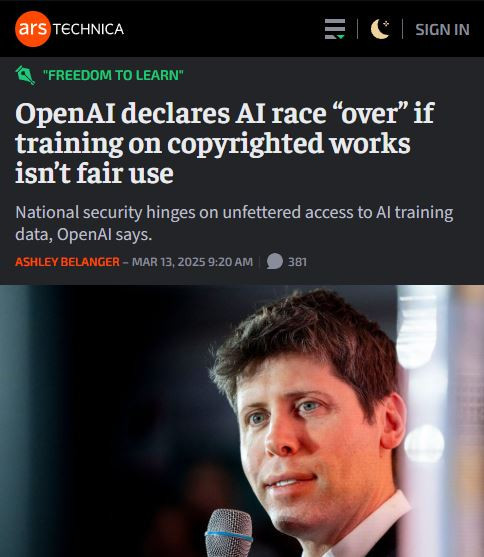Click the speech bubble comments icon
The width and height of the screenshot is (484, 557).
(274, 261)
